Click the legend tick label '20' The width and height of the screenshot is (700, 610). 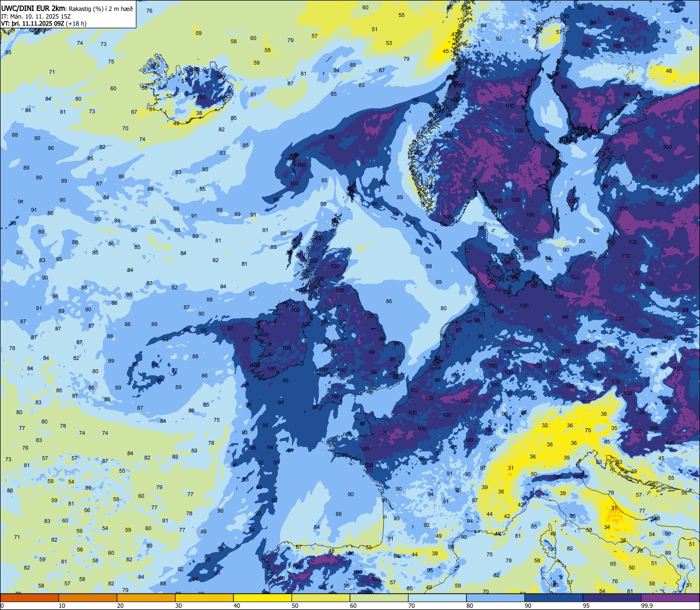point(120,606)
